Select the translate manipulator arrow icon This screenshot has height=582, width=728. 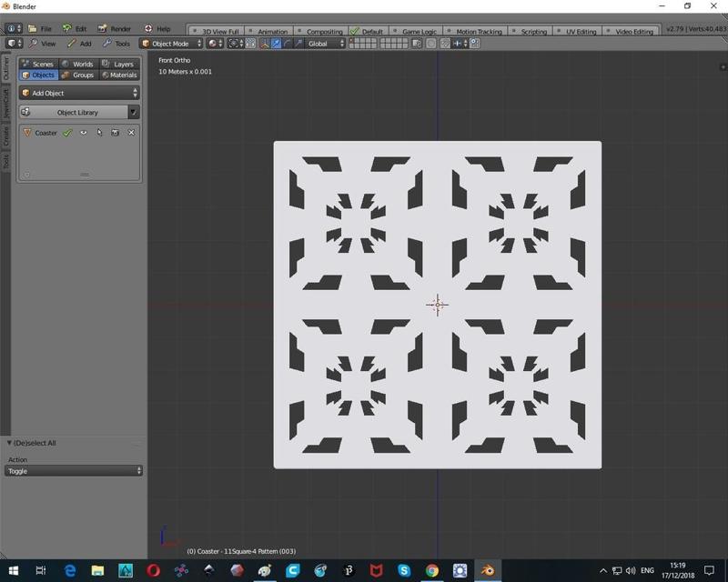tap(276, 44)
